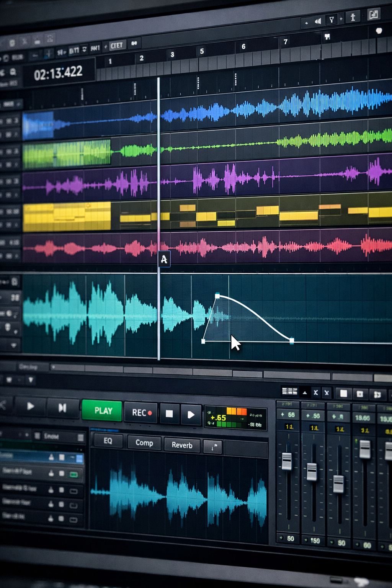The image size is (392, 588).
Task: Open the dropdown arrow on the teal track header
Action: 14,345
